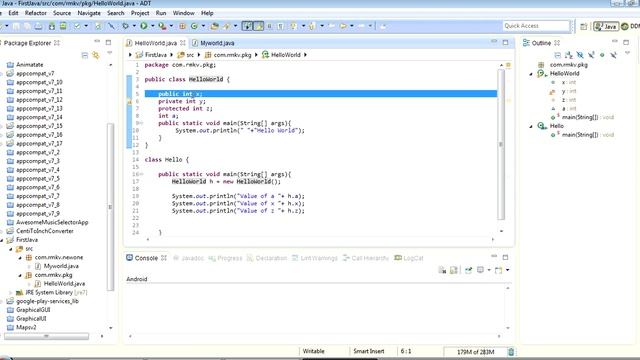The width and height of the screenshot is (640, 360).
Task: Click the Clear Console icon
Action: [x=442, y=270]
